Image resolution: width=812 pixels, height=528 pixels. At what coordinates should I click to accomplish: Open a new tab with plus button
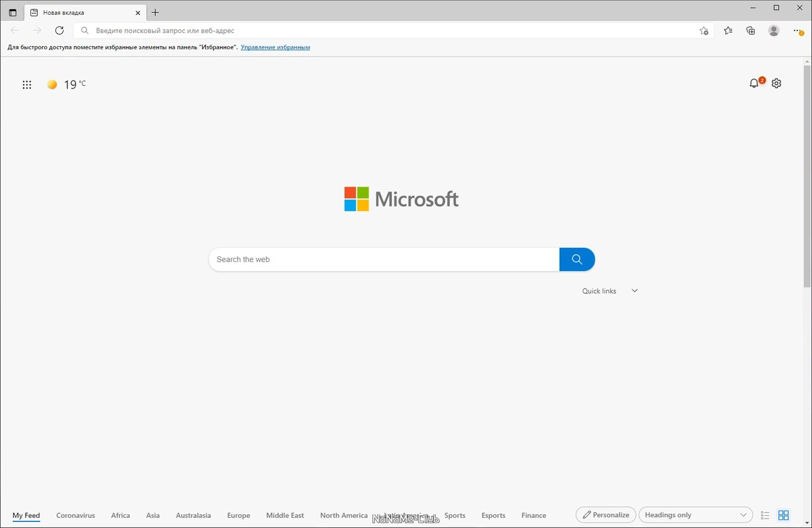(155, 12)
